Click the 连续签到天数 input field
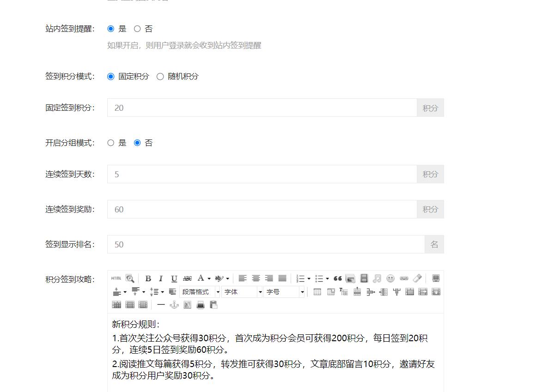 coord(262,174)
